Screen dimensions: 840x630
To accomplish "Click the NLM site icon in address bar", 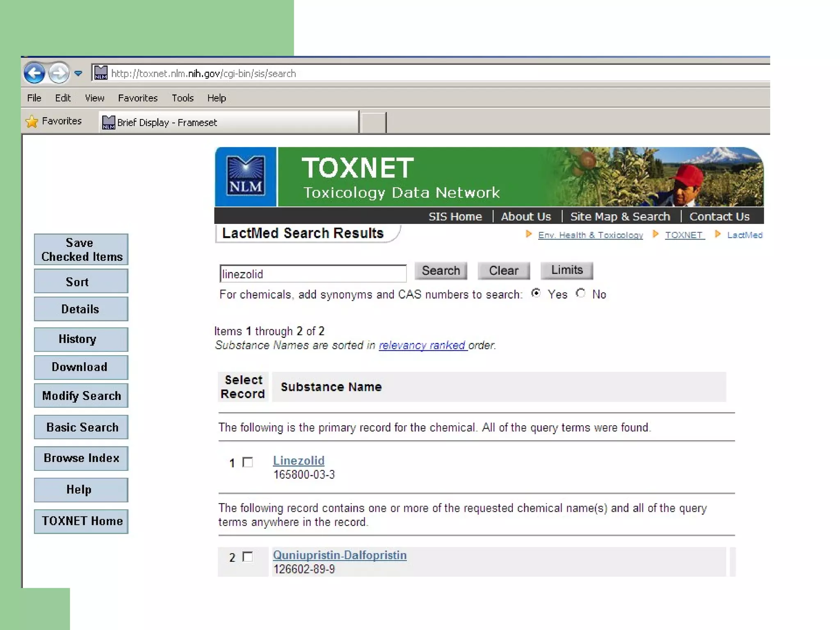I will click(x=101, y=73).
